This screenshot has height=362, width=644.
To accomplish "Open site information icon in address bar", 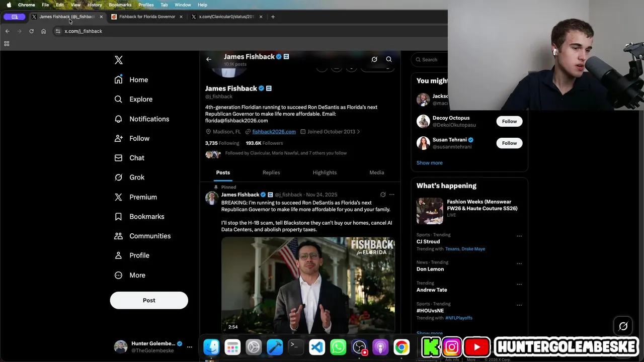I will pyautogui.click(x=58, y=31).
